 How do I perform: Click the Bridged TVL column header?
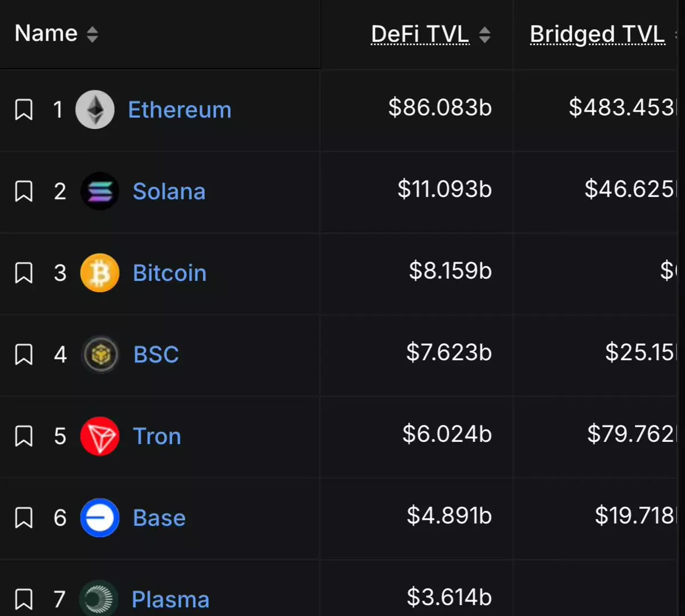[x=597, y=34]
